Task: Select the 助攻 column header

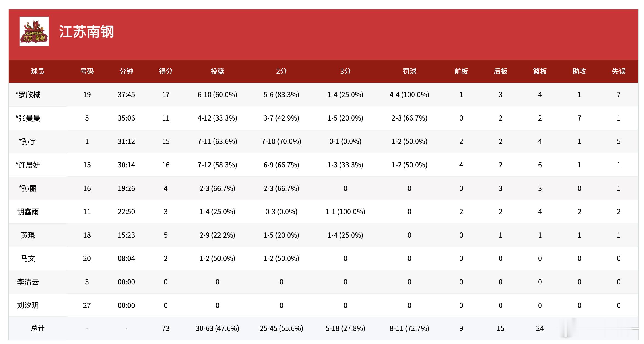Action: click(x=579, y=71)
